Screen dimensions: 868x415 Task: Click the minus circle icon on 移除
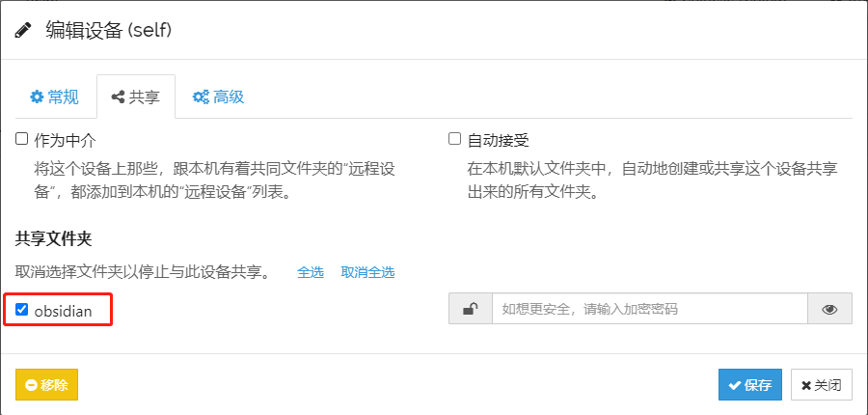31,384
